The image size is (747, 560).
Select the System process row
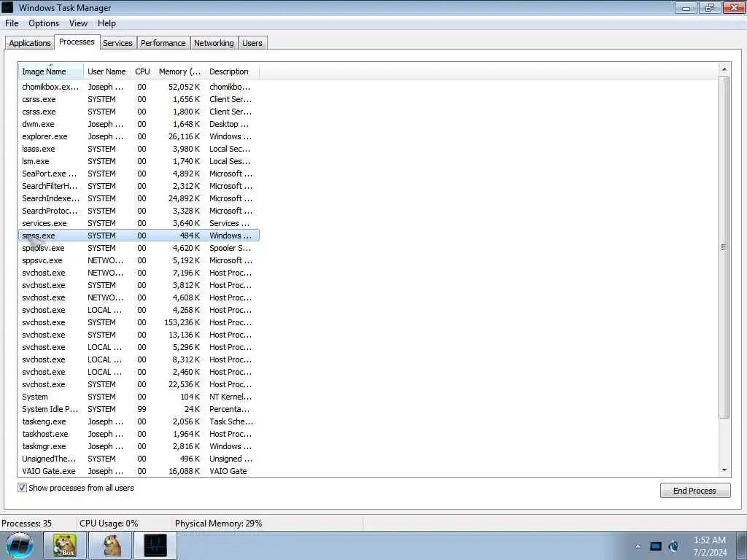click(x=139, y=397)
